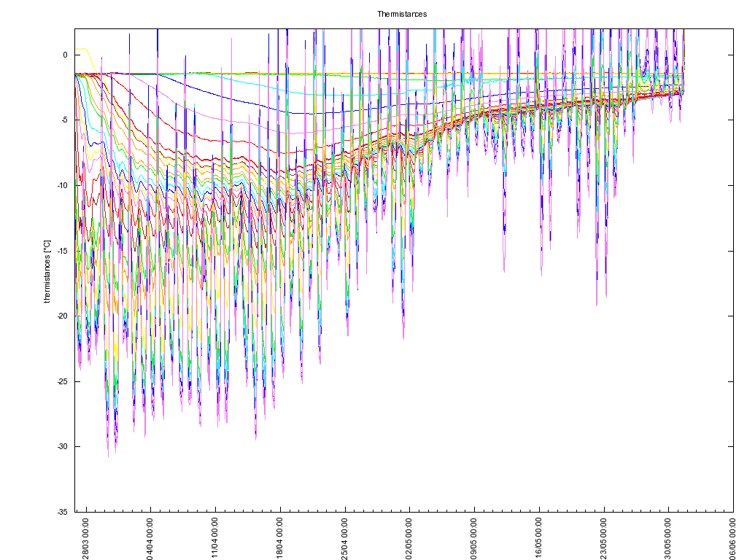Select the -15 y-axis tick label
747x560 pixels.
point(62,251)
